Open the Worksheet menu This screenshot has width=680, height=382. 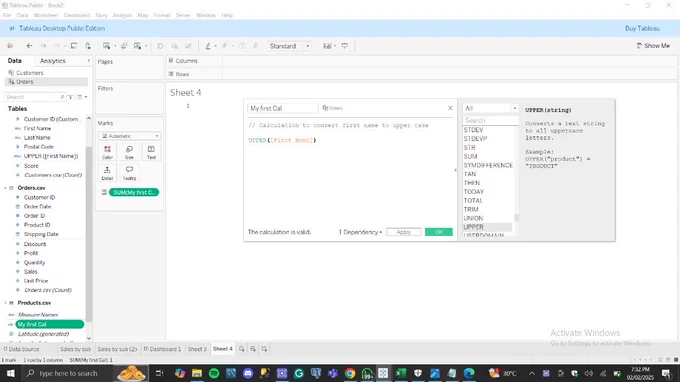point(46,15)
